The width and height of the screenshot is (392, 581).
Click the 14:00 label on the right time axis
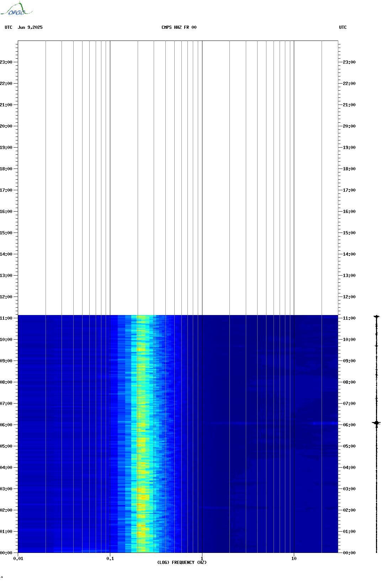(x=349, y=254)
